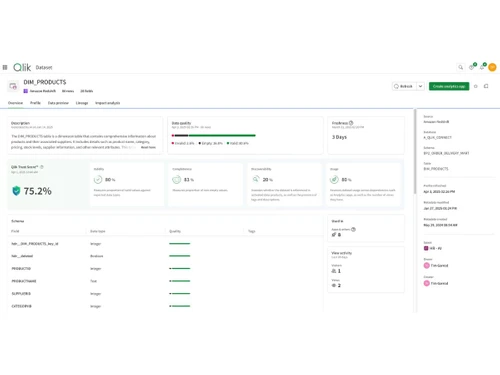Viewport: 500px width, 375px height.
Task: Click the Dataset label in header
Action: tap(44, 67)
